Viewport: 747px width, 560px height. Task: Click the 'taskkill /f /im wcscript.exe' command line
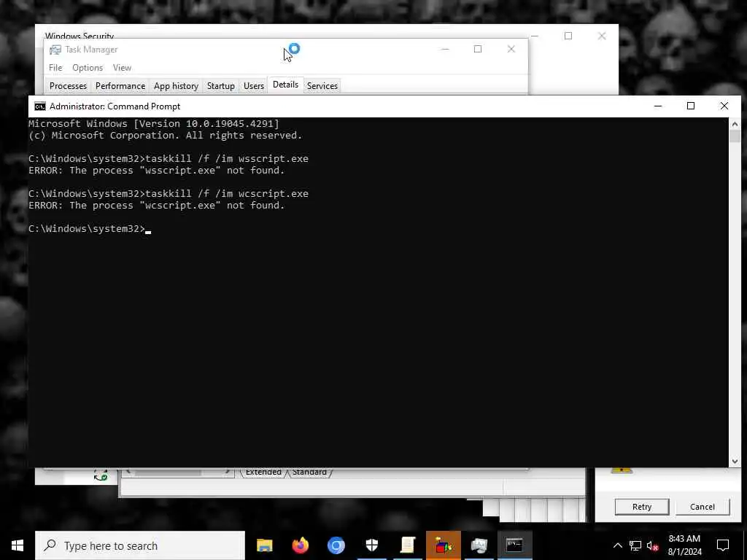(x=169, y=194)
